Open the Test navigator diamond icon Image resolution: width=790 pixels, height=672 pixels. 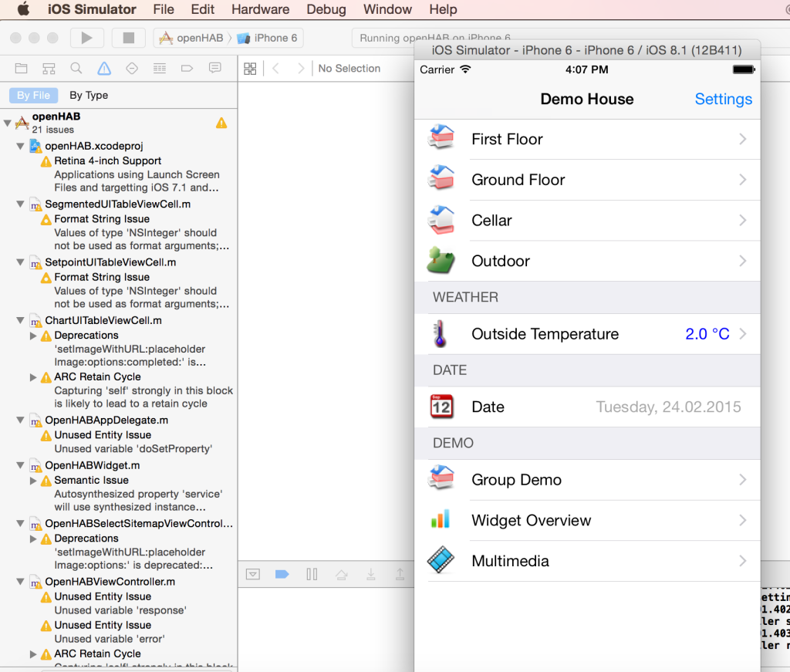click(132, 69)
